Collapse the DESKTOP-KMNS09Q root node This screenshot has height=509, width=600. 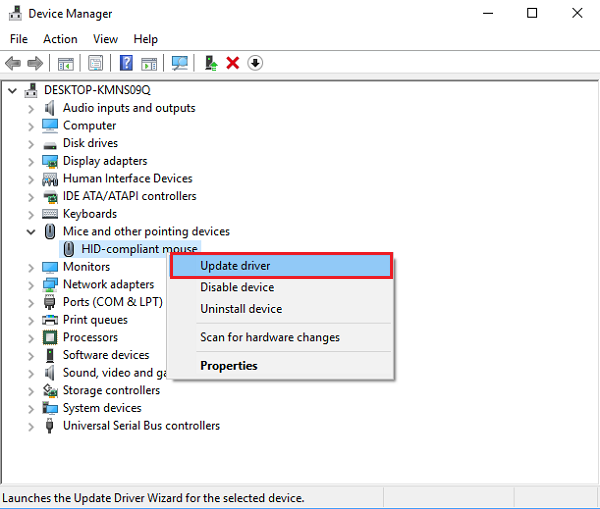point(12,90)
